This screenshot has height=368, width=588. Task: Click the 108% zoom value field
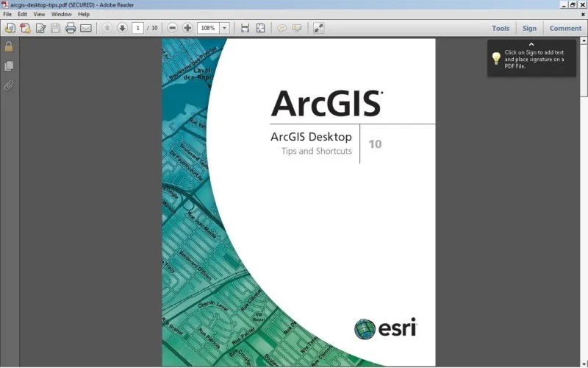[208, 28]
